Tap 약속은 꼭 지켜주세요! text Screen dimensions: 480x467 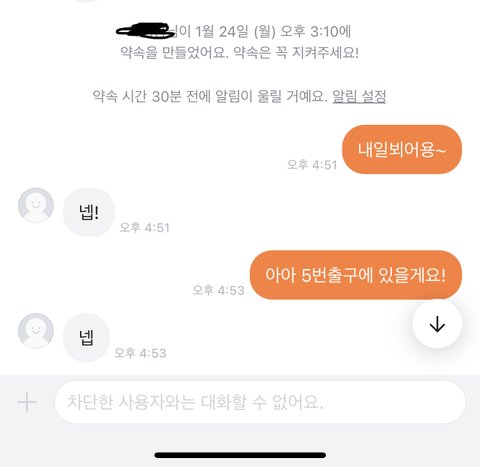coord(296,52)
